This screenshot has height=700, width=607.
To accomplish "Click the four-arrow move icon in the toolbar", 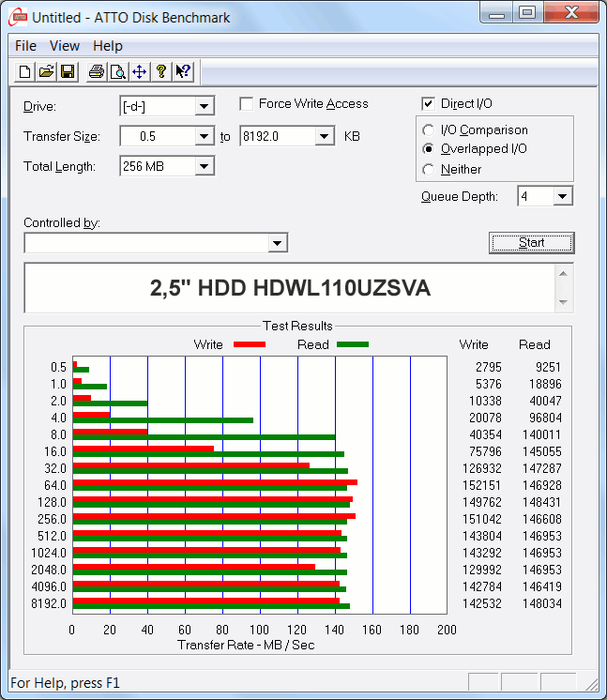I will pos(139,71).
